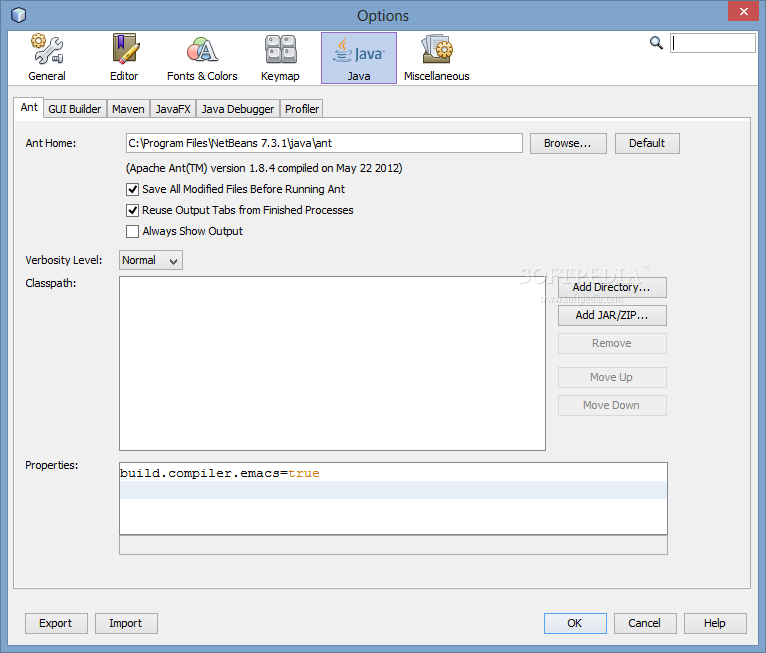The width and height of the screenshot is (766, 653).
Task: Switch to the JavaFX tab
Action: tap(173, 109)
